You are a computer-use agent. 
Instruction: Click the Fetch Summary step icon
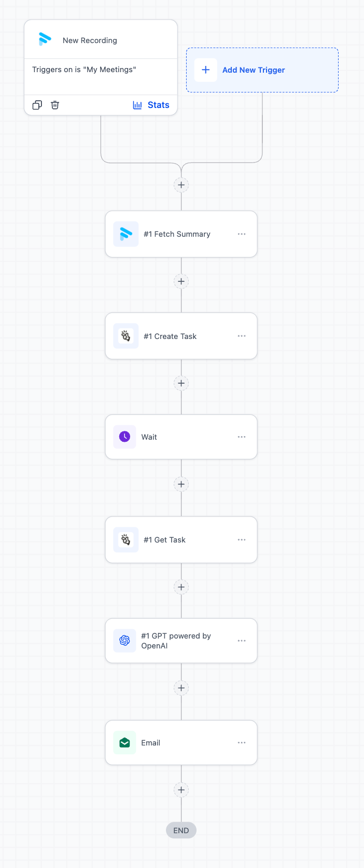point(125,234)
